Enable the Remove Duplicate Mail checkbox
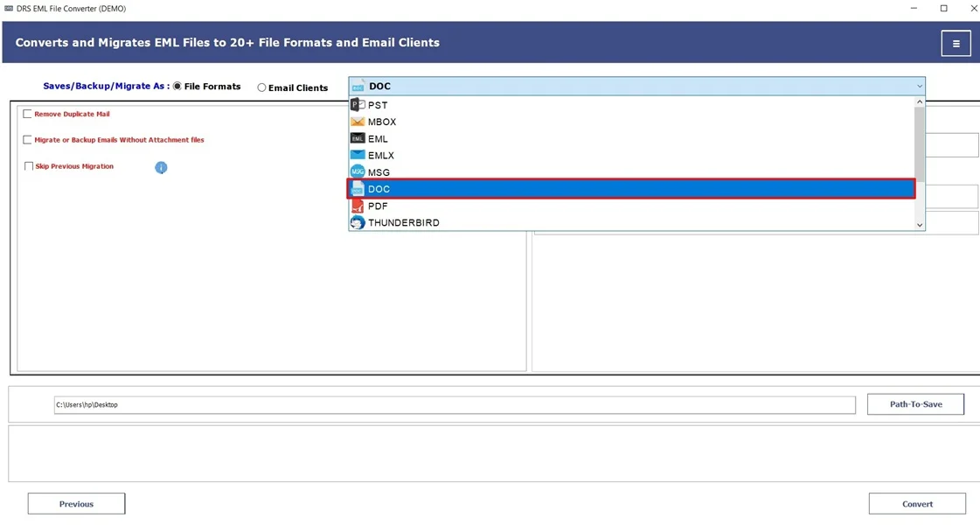Screen dimensions: 980x525 (27, 114)
